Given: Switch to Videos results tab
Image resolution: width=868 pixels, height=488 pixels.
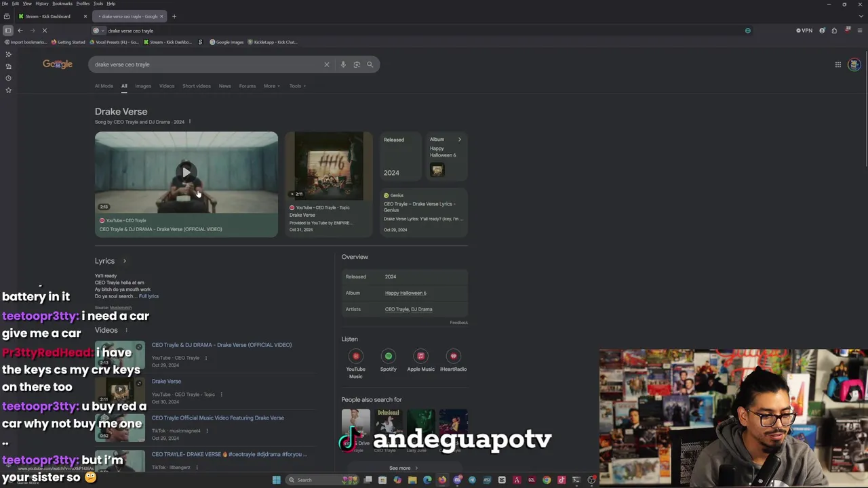Looking at the screenshot, I should click(x=167, y=86).
